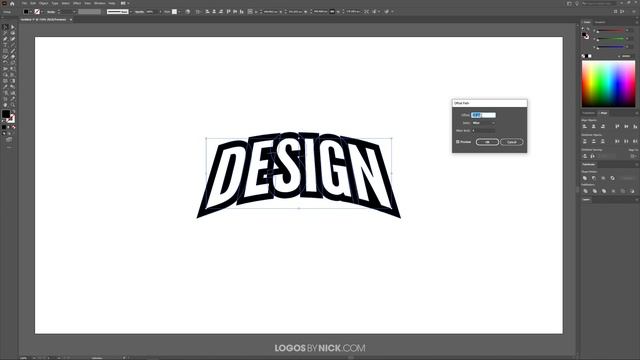Open the Edit menu
Screen dimensions: 640x360
coord(33,3)
